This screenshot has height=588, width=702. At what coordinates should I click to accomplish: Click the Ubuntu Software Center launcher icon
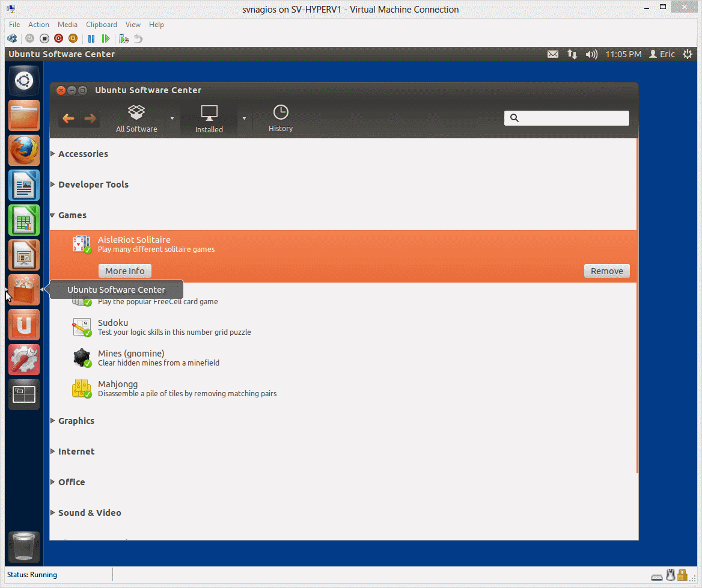point(23,290)
